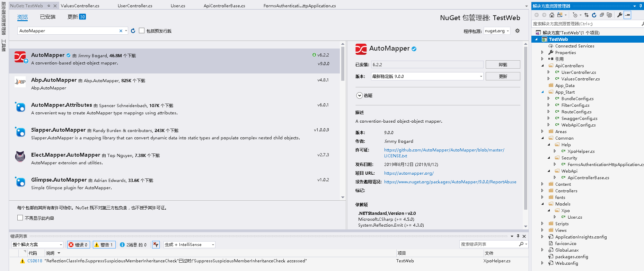Open NuGet package source settings gear
The image size is (644, 271).
517,31
